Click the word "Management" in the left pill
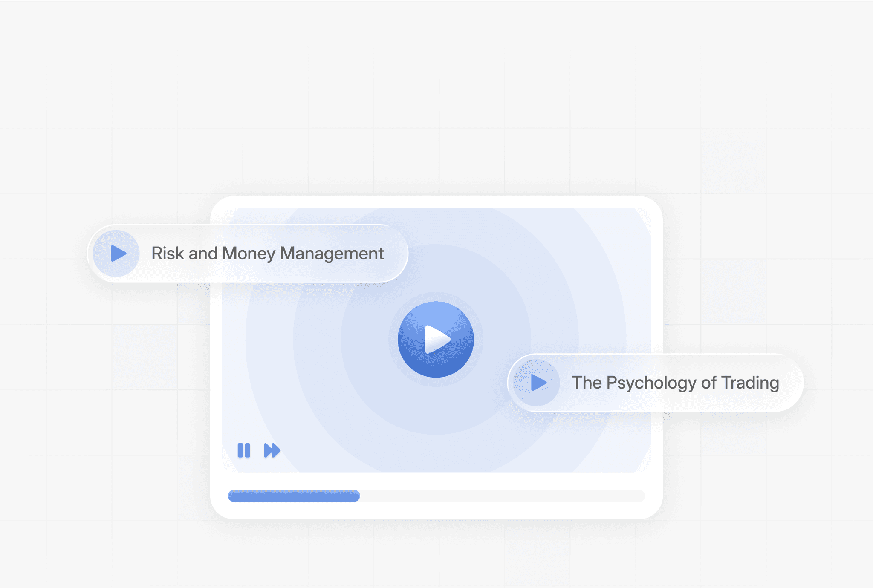Screen dimensions: 873x588 [x=332, y=254]
